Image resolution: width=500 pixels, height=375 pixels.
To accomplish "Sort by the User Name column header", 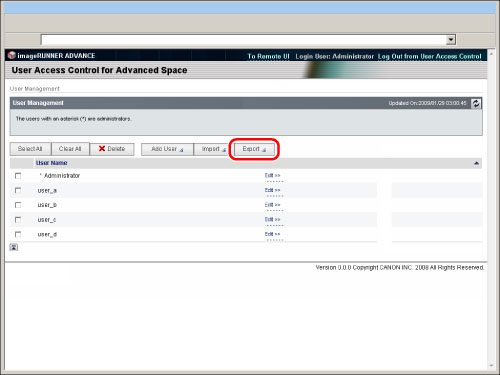I will point(52,163).
